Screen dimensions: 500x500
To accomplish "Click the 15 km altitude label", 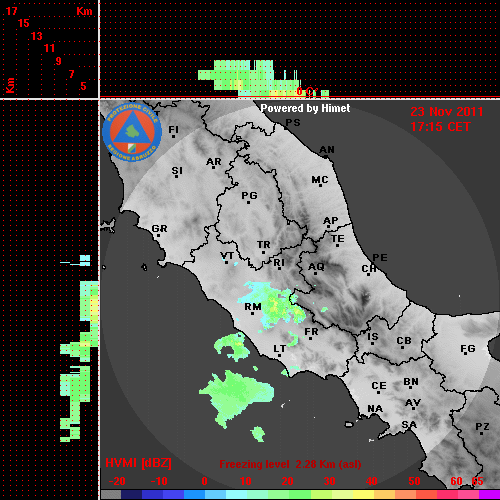I will (24, 23).
